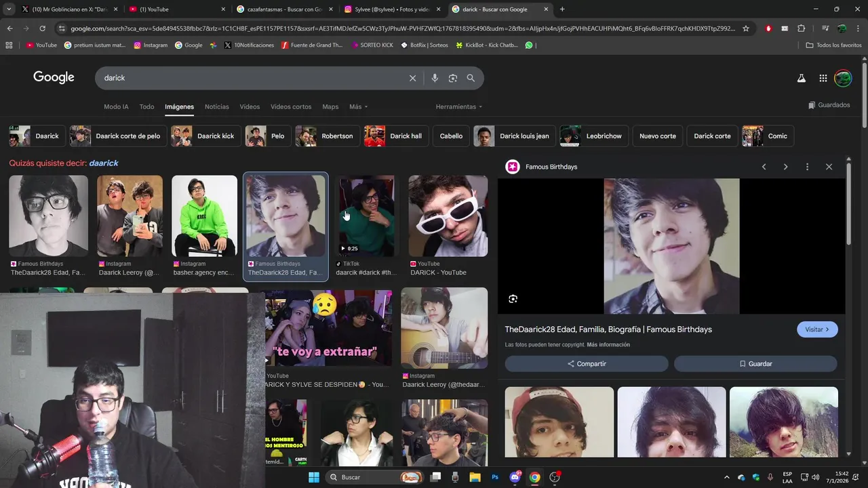Submit the search with the magnifier icon

(471, 78)
